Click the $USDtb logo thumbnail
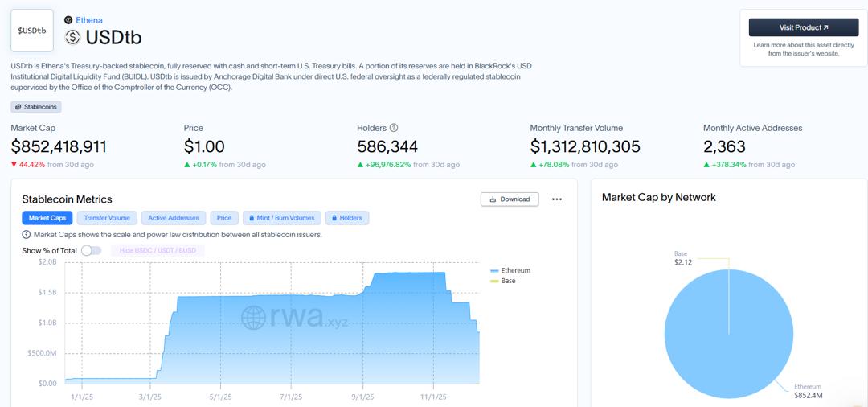Image resolution: width=868 pixels, height=407 pixels. pyautogui.click(x=32, y=31)
